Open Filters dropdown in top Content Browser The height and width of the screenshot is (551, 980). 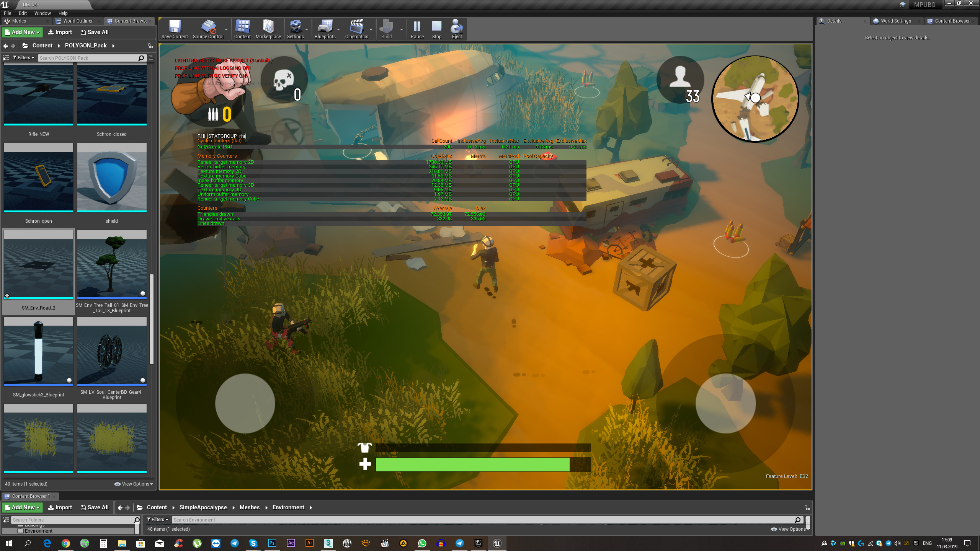pyautogui.click(x=24, y=58)
